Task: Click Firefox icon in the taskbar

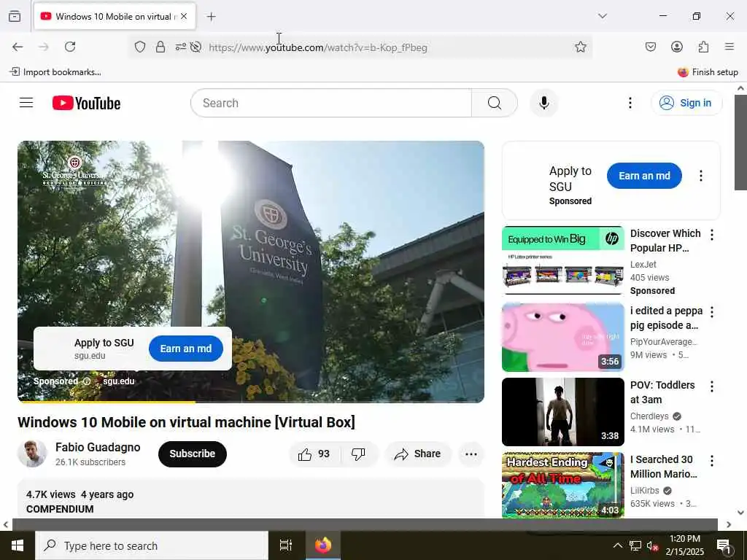Action: click(x=323, y=545)
